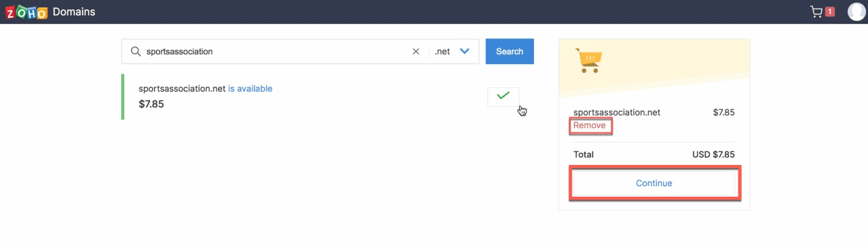Open the user profile avatar
Screen dimensions: 868x248
[x=857, y=12]
